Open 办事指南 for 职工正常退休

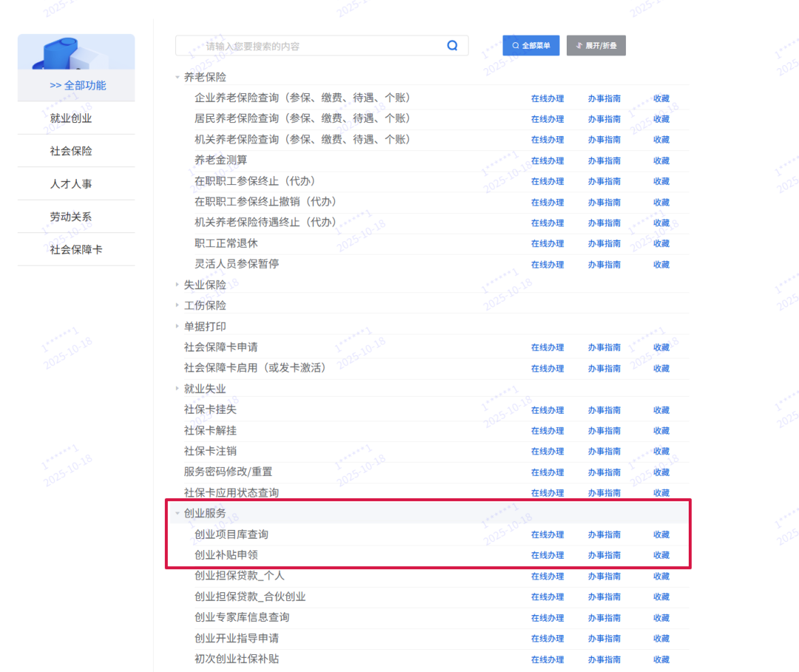[604, 243]
